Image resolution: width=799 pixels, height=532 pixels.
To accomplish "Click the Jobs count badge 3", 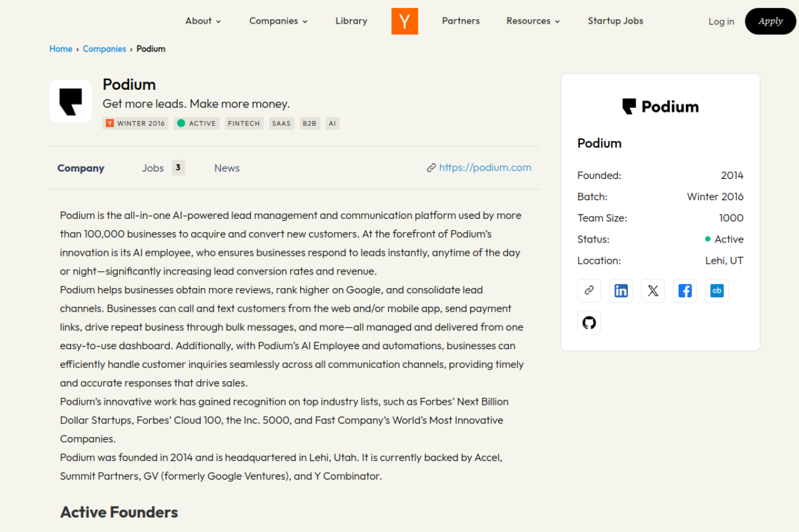I will point(179,168).
